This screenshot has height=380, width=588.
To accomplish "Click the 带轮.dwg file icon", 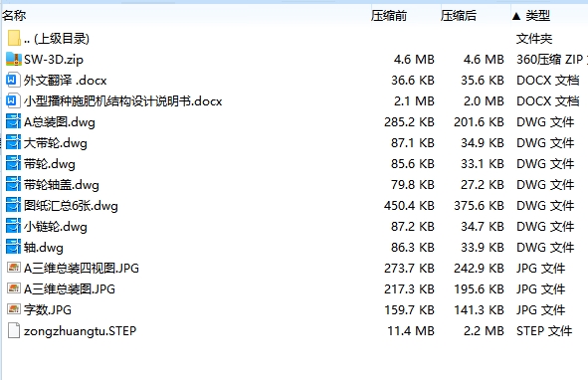I will coord(14,164).
